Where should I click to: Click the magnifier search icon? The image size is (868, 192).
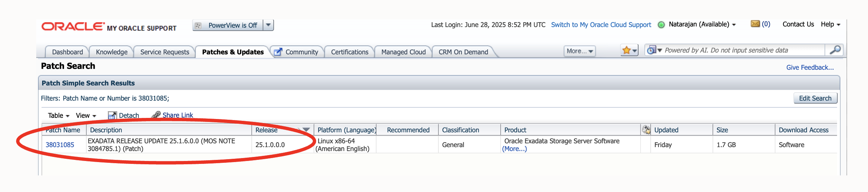(835, 50)
